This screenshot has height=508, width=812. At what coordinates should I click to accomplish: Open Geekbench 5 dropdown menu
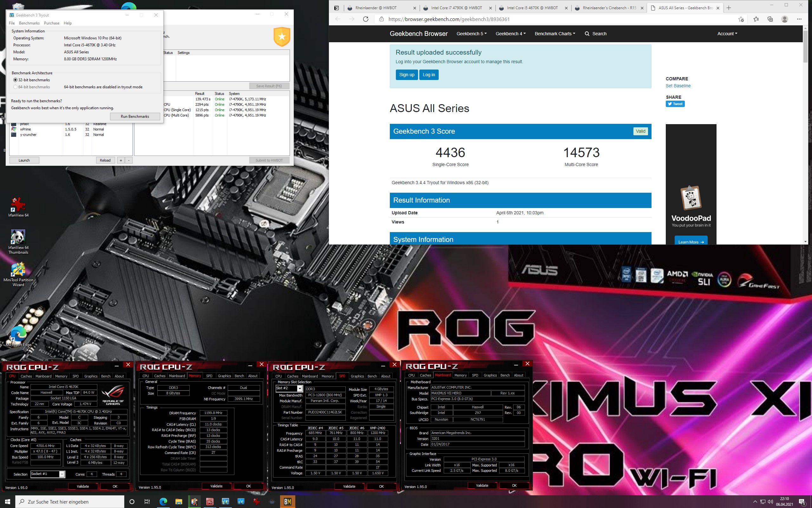pos(471,34)
